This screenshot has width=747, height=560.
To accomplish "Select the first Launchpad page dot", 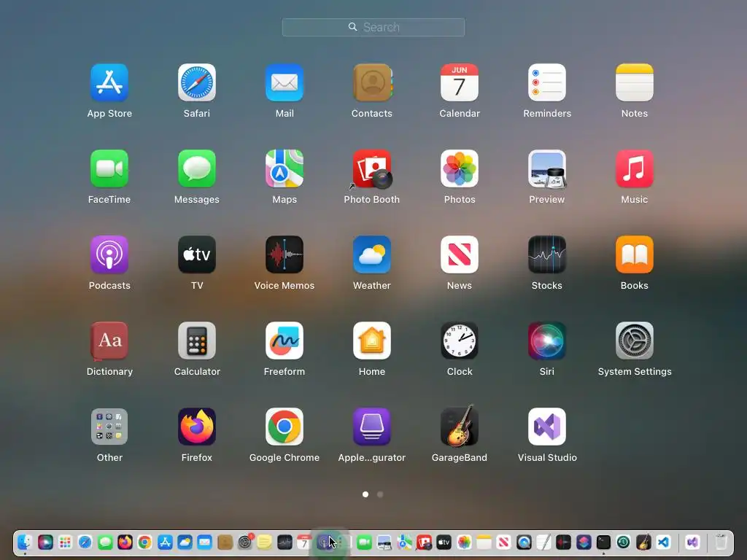I will [365, 494].
